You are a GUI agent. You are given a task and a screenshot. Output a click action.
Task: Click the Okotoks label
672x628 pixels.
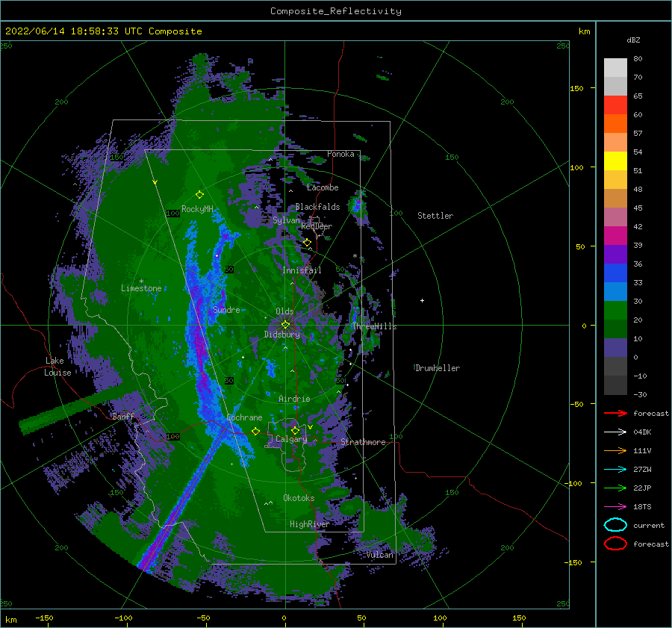299,497
